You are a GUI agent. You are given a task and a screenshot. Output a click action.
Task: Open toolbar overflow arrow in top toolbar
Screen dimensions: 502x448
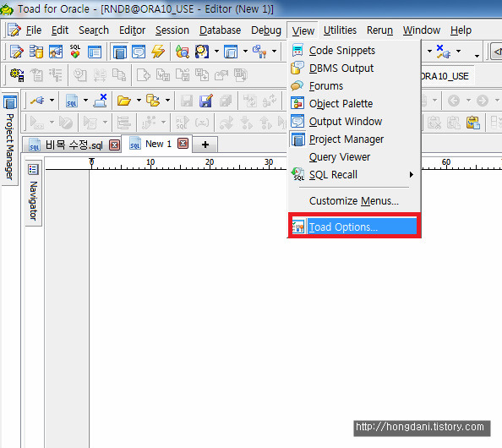[477, 56]
